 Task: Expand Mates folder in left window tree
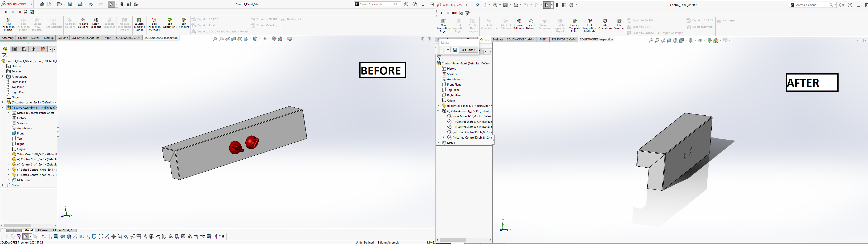click(3, 185)
